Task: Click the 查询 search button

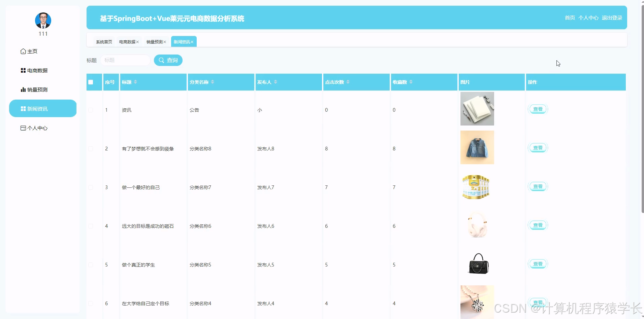Action: point(168,60)
